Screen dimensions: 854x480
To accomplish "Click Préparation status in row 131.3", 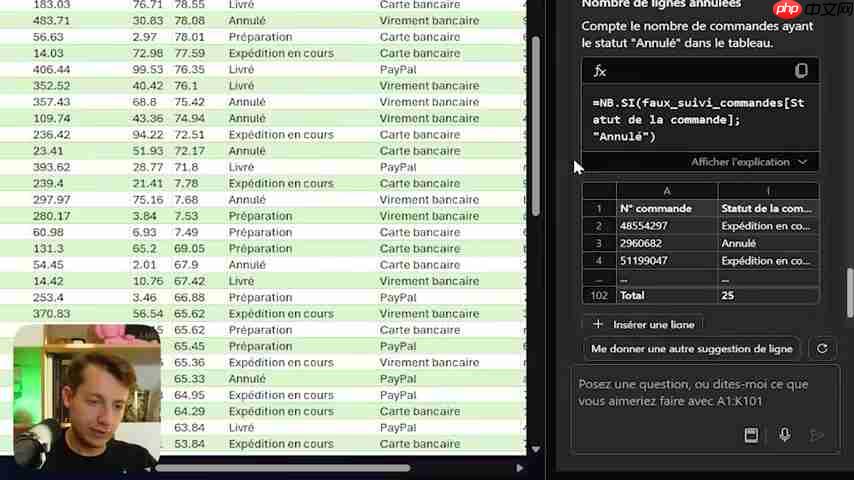I will pos(260,248).
